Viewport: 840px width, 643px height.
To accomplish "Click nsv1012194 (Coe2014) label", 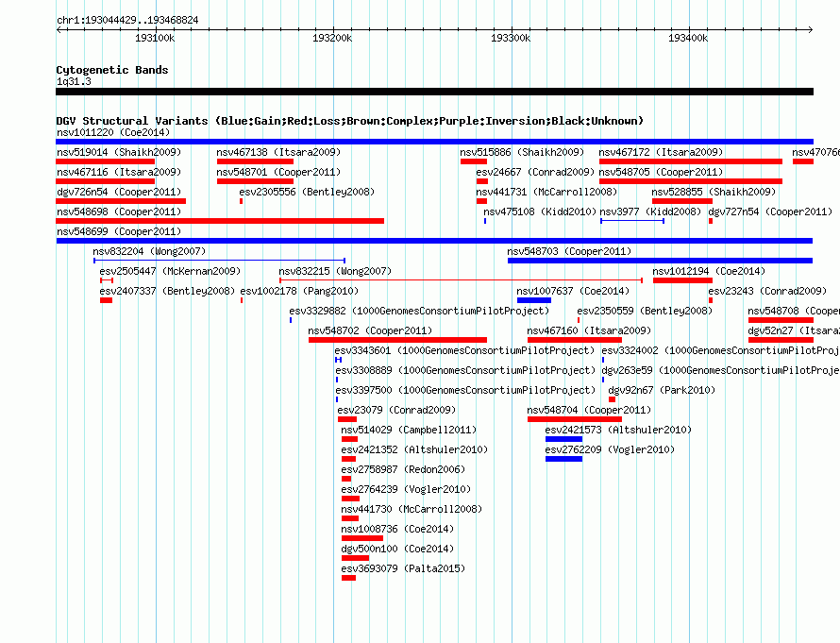I will pyautogui.click(x=710, y=271).
